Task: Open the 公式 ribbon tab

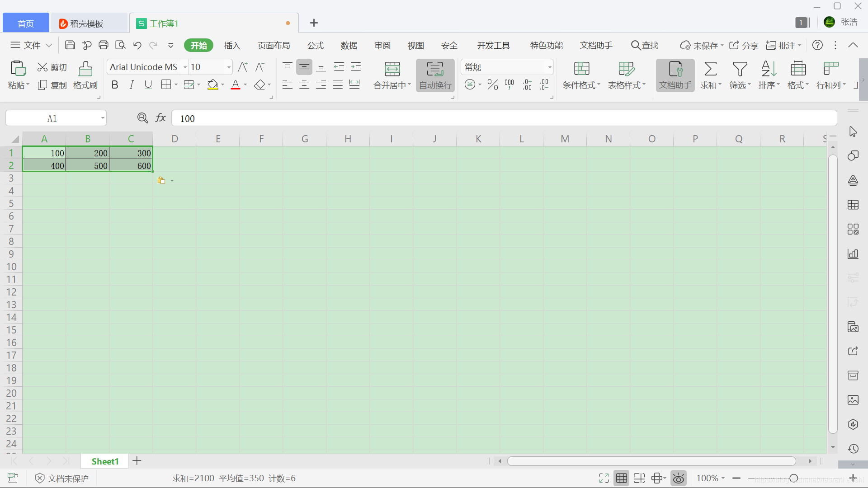Action: click(316, 46)
